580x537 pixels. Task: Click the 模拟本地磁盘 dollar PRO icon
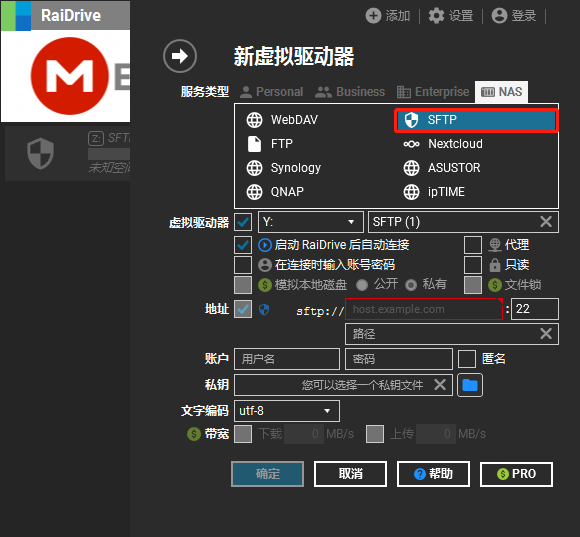click(x=265, y=285)
